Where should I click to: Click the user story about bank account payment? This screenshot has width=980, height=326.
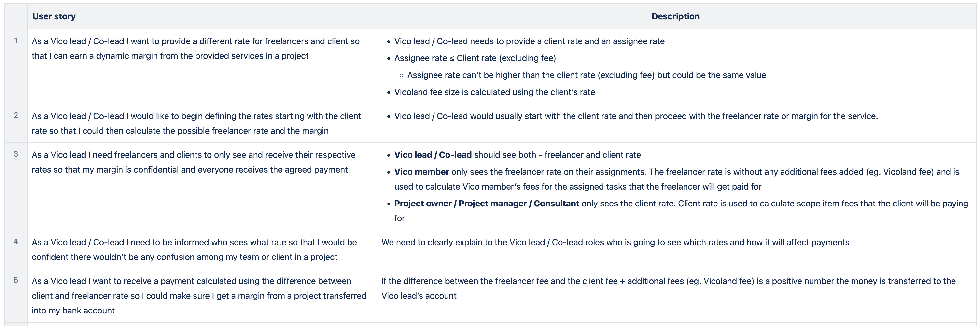coord(199,296)
